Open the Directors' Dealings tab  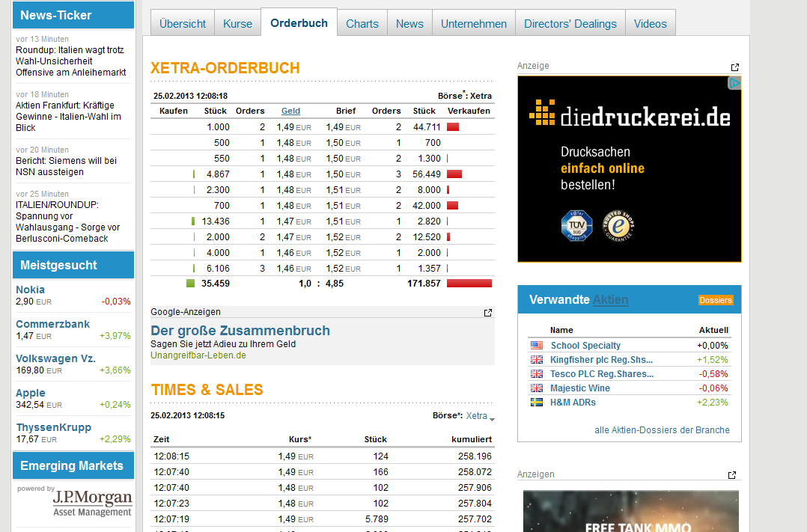570,24
